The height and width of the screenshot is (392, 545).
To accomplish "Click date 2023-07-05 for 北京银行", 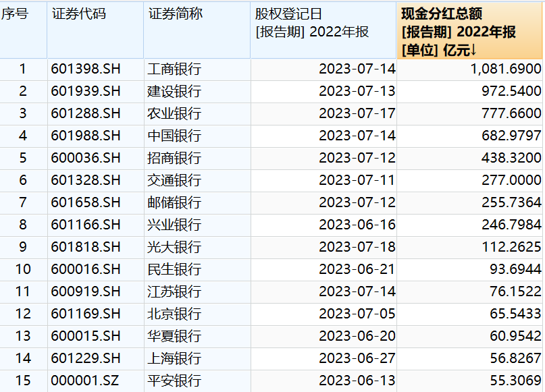I will point(357,314).
